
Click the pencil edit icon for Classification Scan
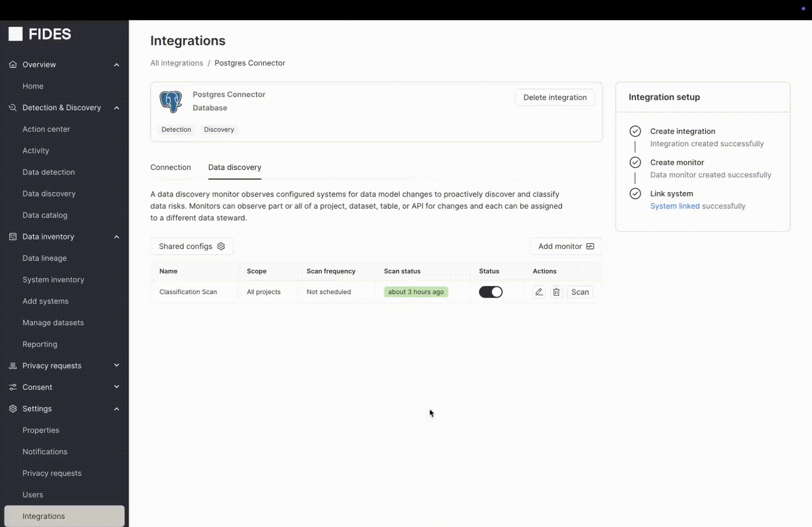pyautogui.click(x=539, y=292)
